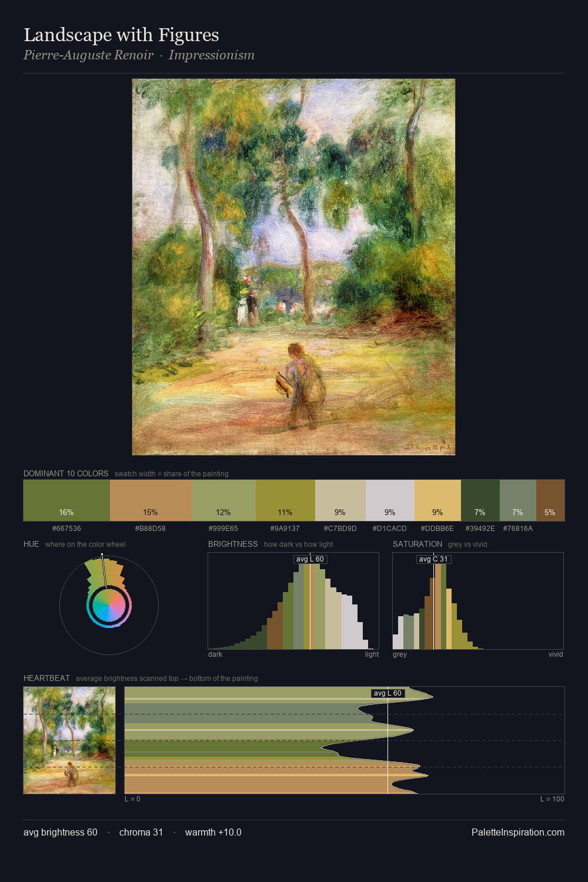
Task: Click the SATURATION section heading
Action: click(x=417, y=544)
